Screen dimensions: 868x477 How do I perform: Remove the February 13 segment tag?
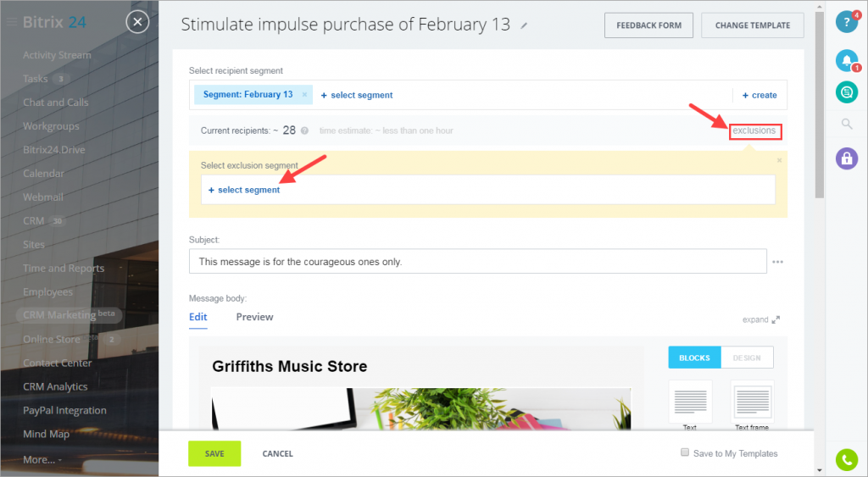pos(304,95)
